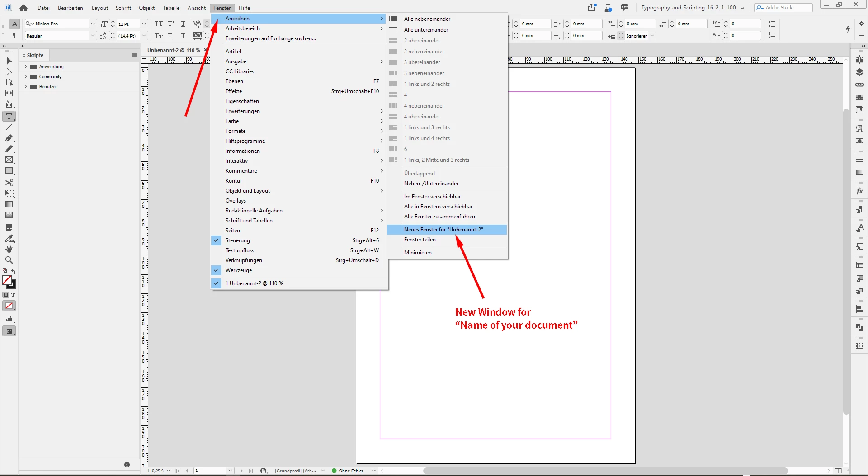Click Fenster teilen entry
This screenshot has width=868, height=476.
tap(447, 240)
